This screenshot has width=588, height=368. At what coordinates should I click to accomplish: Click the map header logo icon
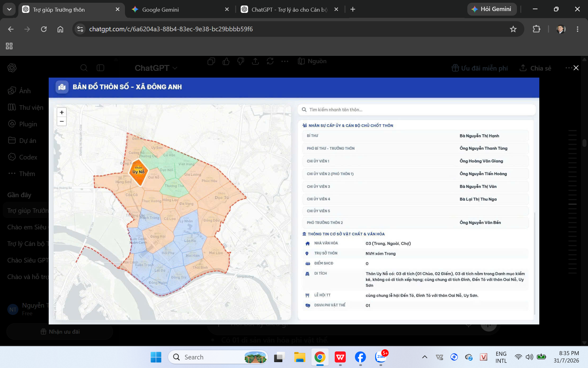tap(62, 87)
